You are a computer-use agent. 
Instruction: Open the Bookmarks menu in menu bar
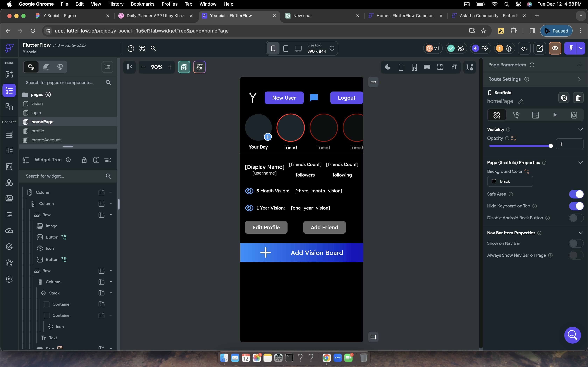point(142,4)
